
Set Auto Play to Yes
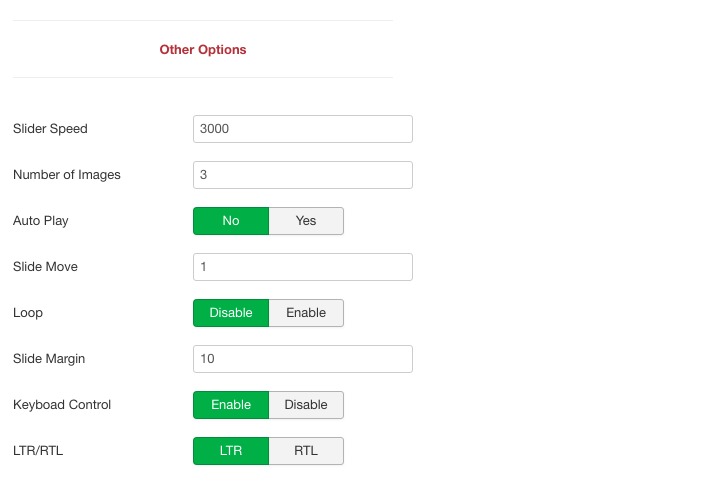point(306,221)
